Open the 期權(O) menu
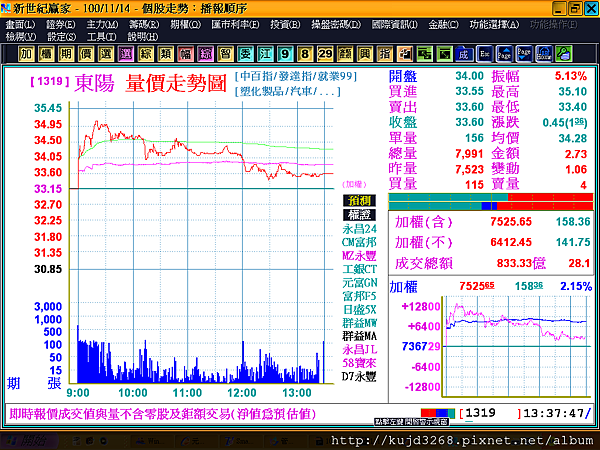Viewport: 600px width, 450px height. pos(186,24)
